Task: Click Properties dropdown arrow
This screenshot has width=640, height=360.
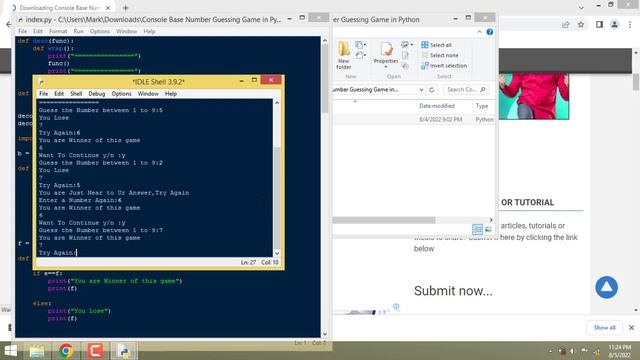Action: (x=386, y=67)
